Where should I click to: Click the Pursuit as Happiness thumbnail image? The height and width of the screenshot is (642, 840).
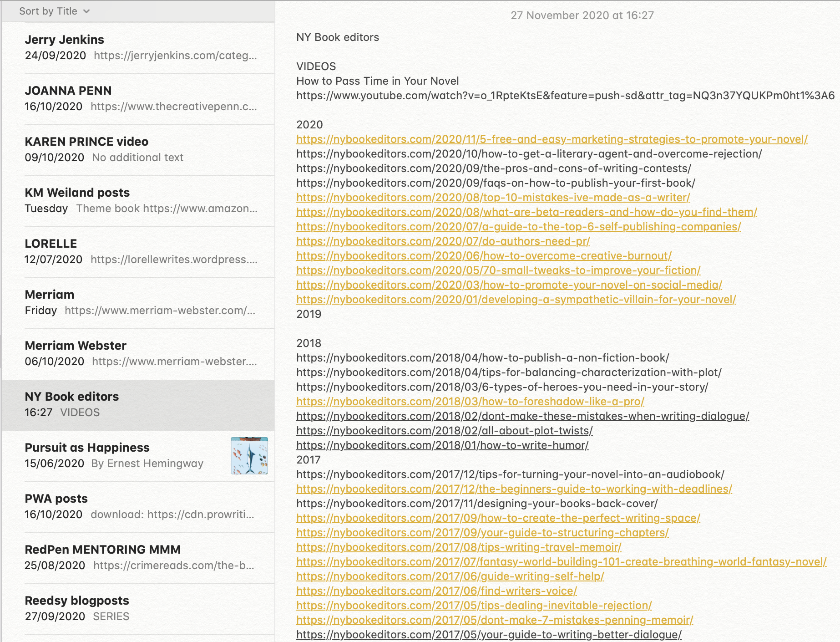[249, 456]
